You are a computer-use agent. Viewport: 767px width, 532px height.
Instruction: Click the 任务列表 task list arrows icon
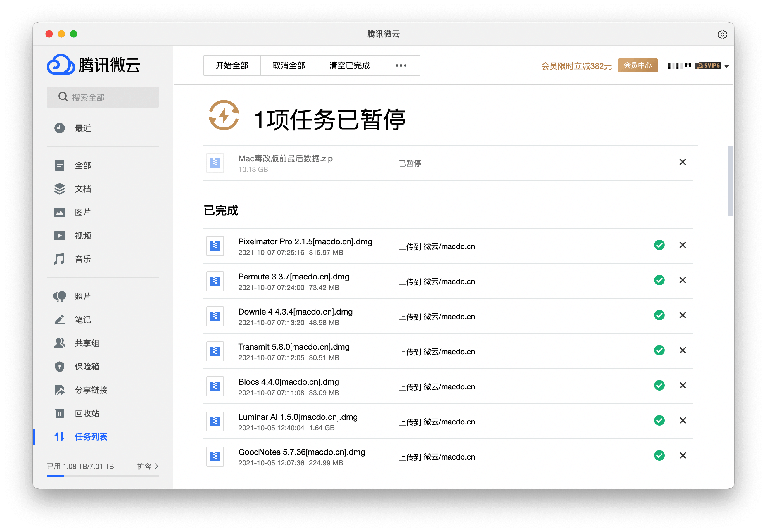60,437
